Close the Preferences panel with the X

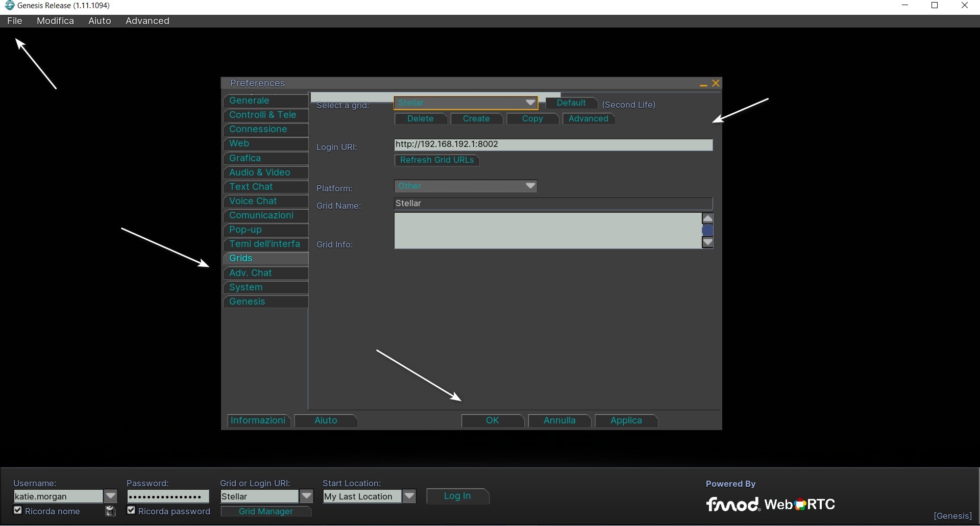click(x=716, y=83)
